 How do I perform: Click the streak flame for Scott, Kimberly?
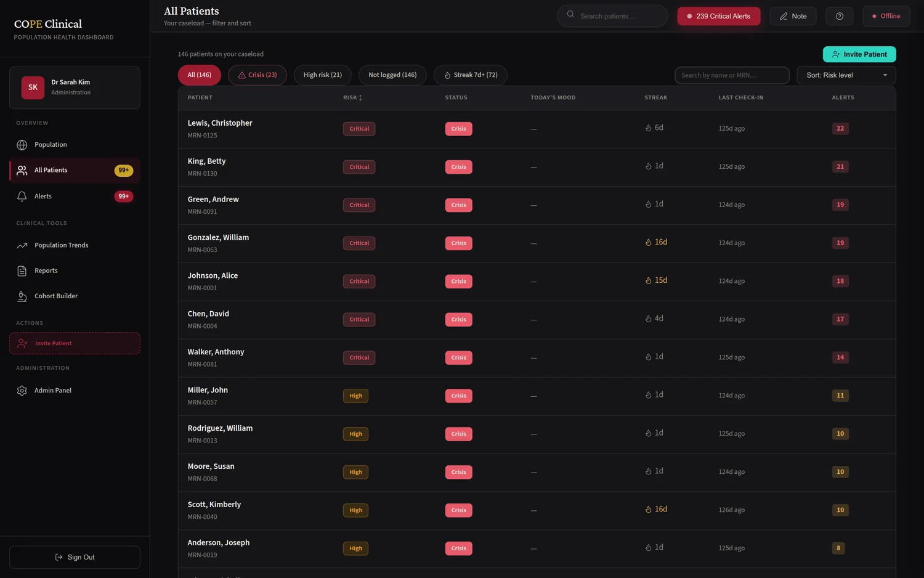coord(648,510)
